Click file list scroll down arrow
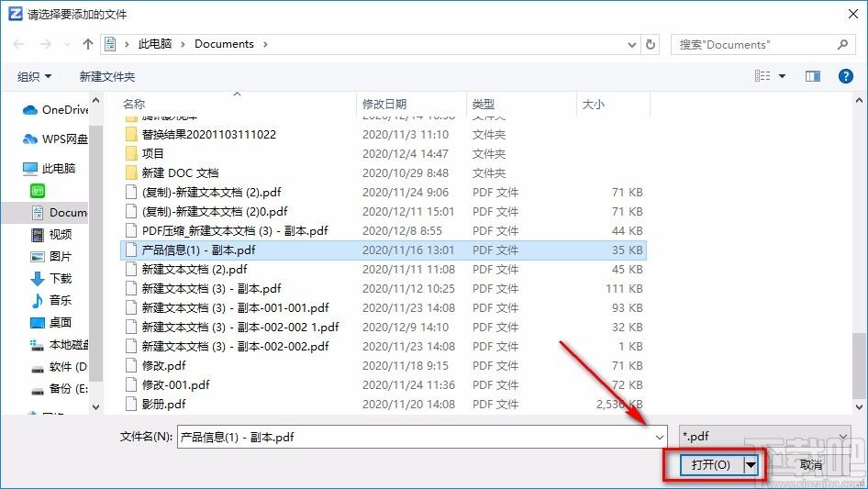The height and width of the screenshot is (489, 868). coord(860,407)
